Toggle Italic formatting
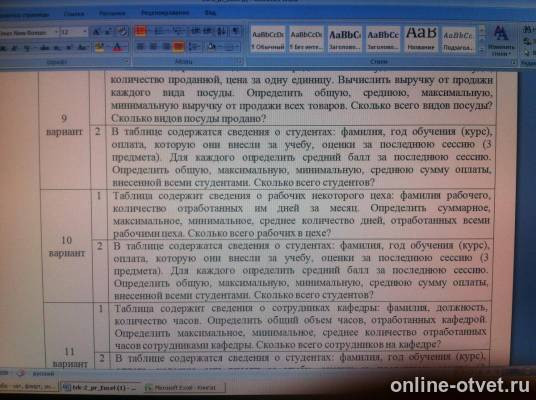This screenshot has width=536, height=400. [x=14, y=48]
